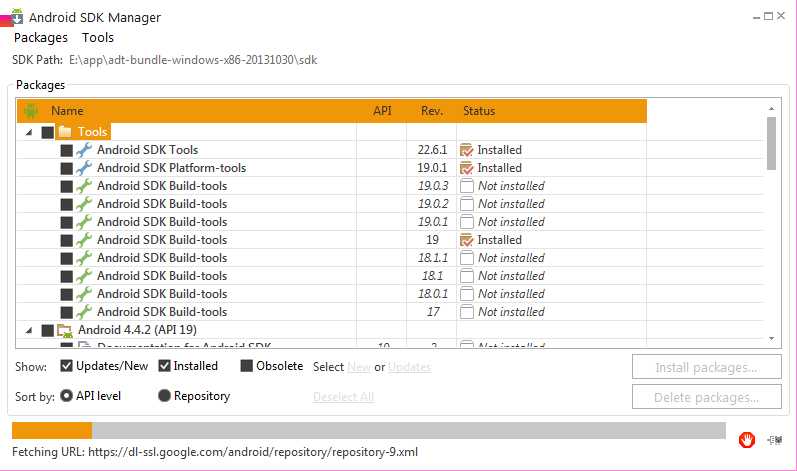Check Build-tools revision 17 checkbox
This screenshot has height=471, width=797.
[67, 312]
